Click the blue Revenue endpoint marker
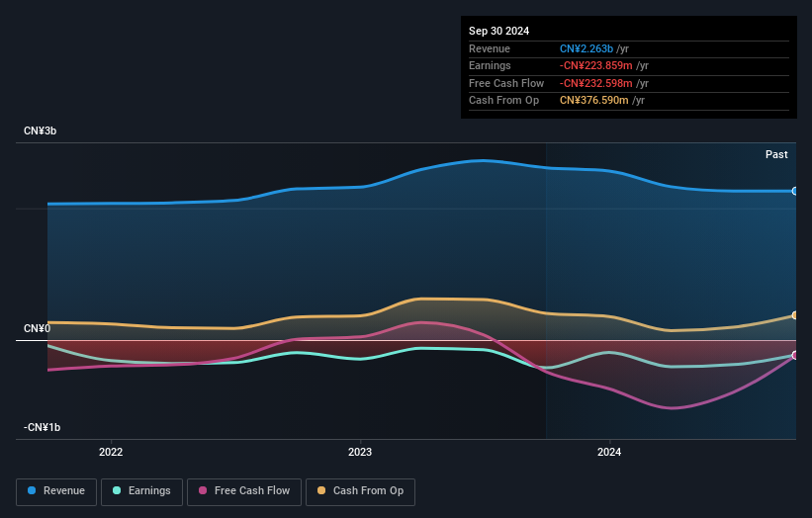812x518 pixels. click(795, 191)
